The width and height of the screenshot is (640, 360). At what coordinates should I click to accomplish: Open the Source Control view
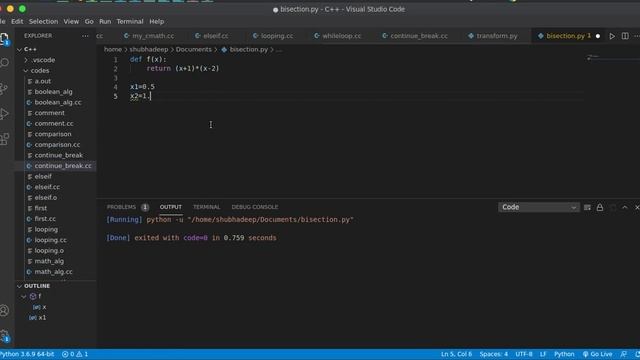coord(4,89)
